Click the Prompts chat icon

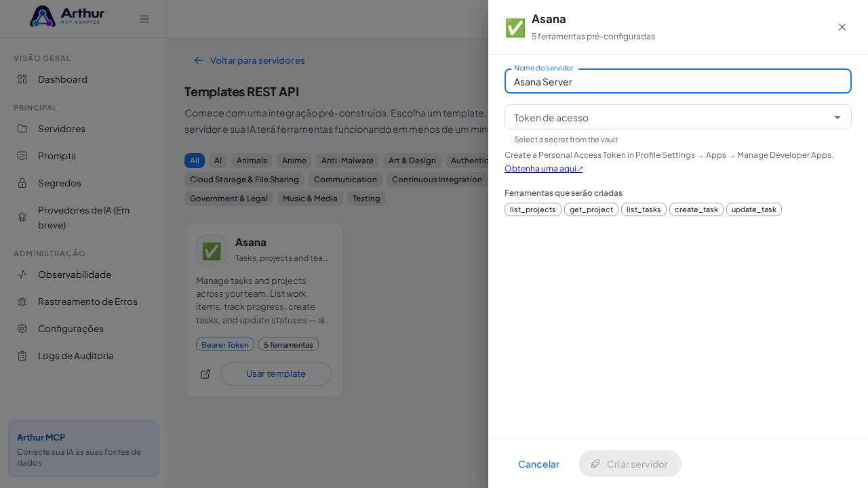coord(22,156)
